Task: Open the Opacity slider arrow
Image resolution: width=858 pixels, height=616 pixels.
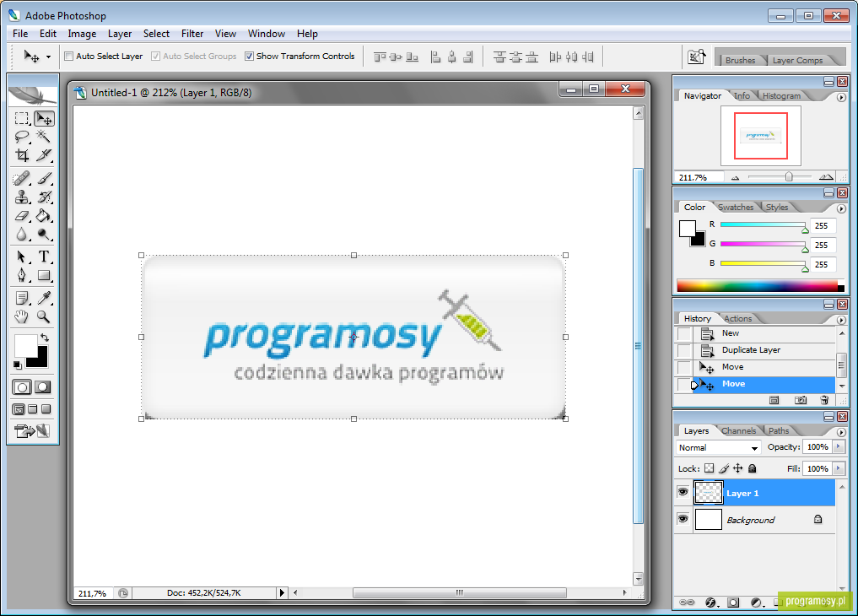Action: pyautogui.click(x=839, y=447)
